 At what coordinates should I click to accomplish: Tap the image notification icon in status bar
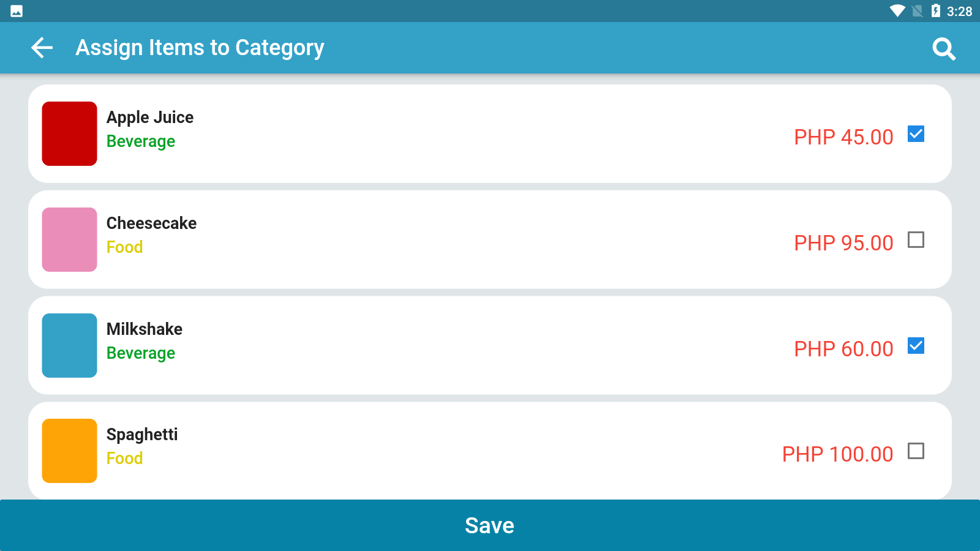(x=17, y=11)
